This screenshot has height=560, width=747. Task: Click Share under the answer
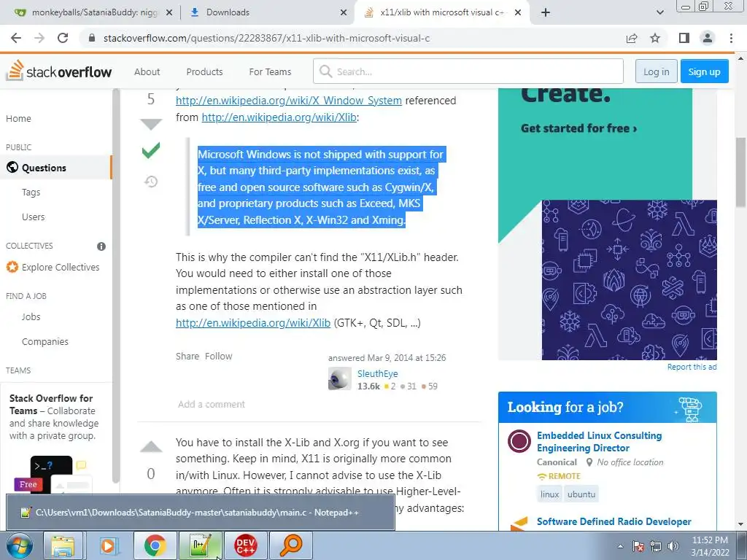click(187, 356)
